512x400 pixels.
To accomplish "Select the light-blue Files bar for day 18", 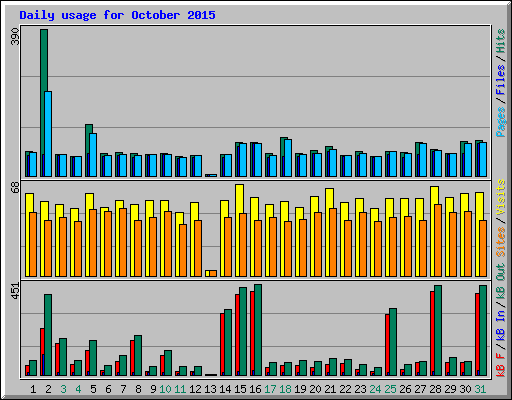I will point(288,158).
